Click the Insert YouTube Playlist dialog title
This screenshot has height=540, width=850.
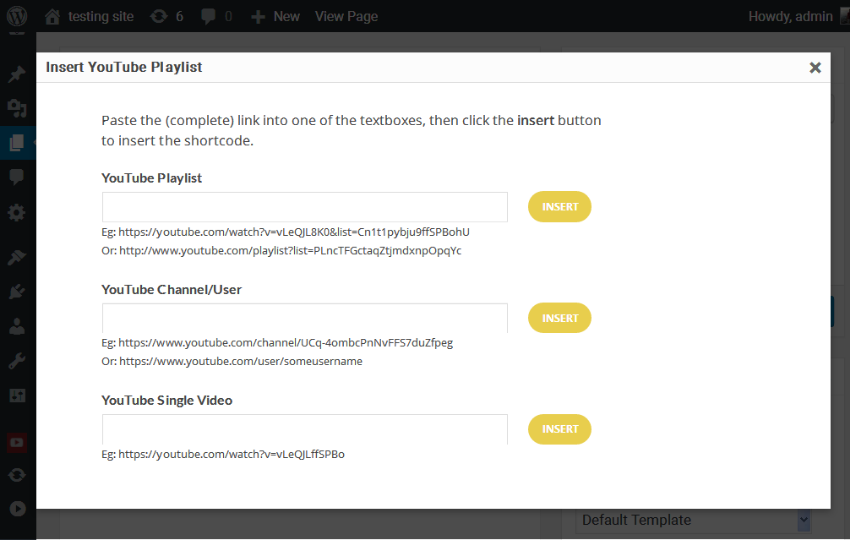click(124, 67)
